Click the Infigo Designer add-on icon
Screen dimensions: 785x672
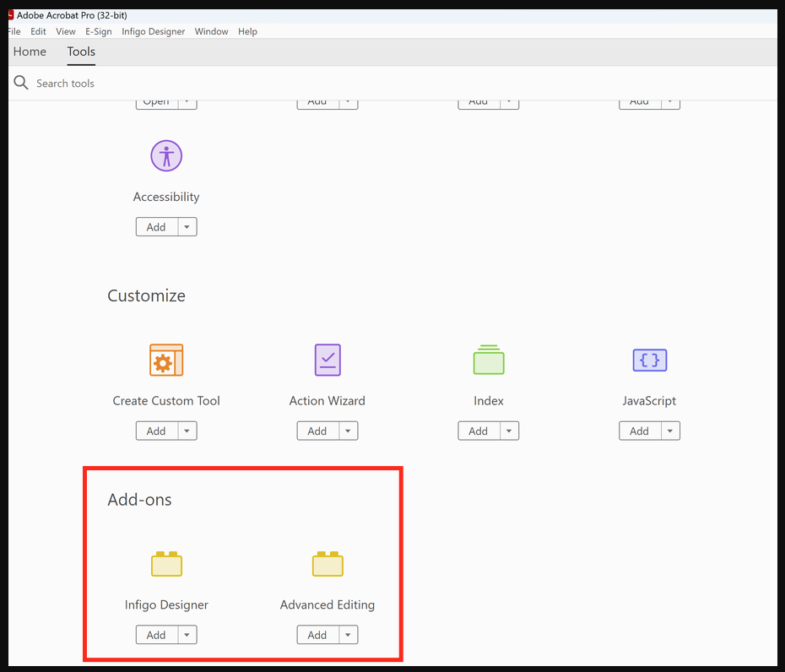pyautogui.click(x=166, y=564)
